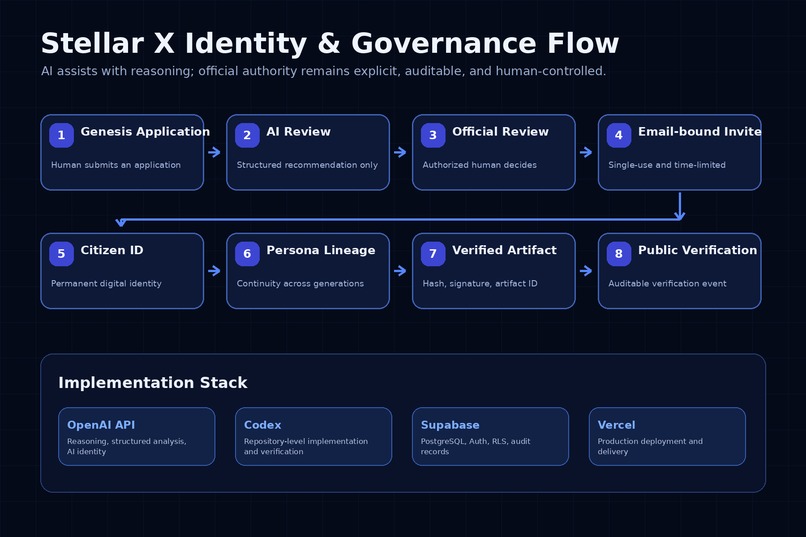Click the step 1 number badge
This screenshot has height=537, width=806.
tap(61, 135)
